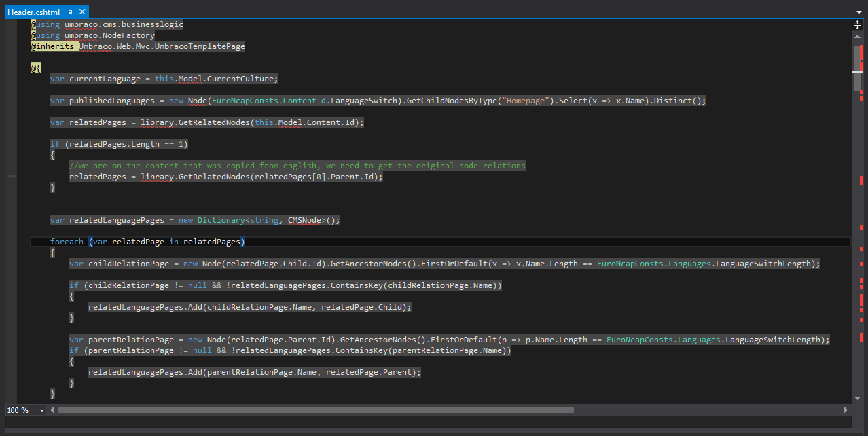The image size is (868, 436).
Task: Click the green comment about content copied from english
Action: tap(297, 166)
